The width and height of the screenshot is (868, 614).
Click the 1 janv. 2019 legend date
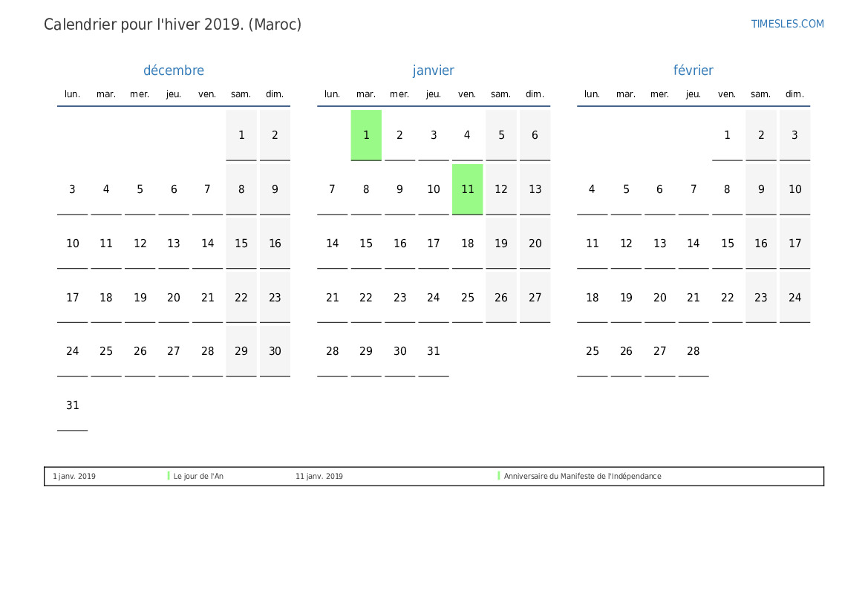tap(74, 477)
